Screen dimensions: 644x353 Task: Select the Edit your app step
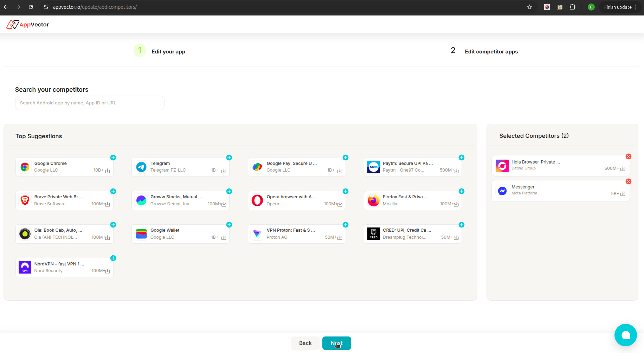click(168, 51)
